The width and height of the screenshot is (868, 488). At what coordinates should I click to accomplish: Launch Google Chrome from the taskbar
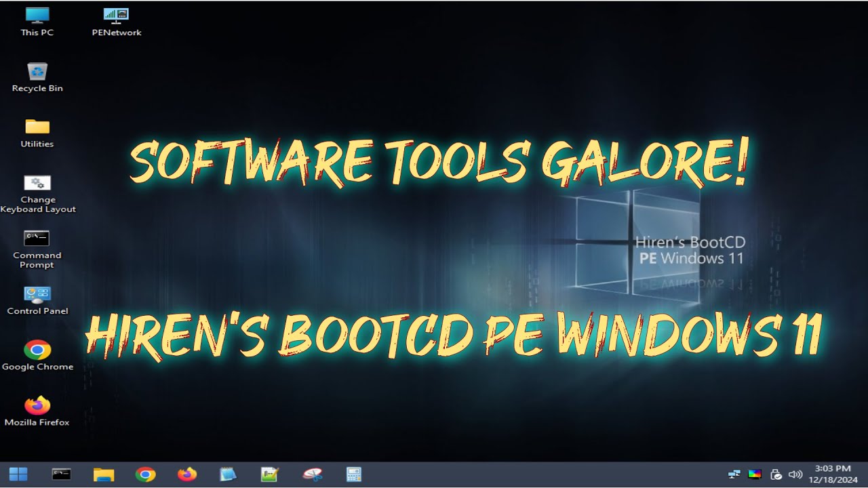(145, 474)
